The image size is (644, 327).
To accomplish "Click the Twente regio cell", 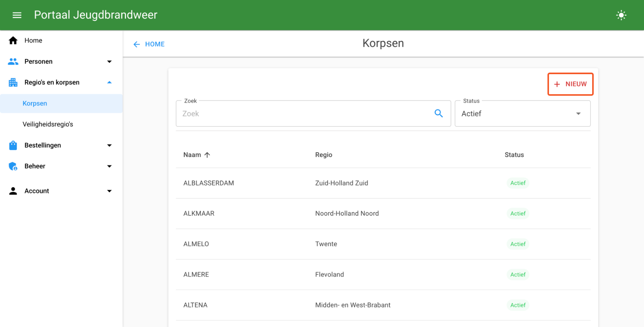I will coord(326,244).
